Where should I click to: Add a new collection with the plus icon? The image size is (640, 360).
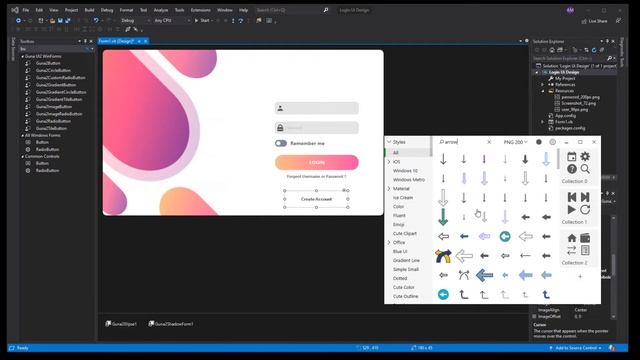pos(580,276)
